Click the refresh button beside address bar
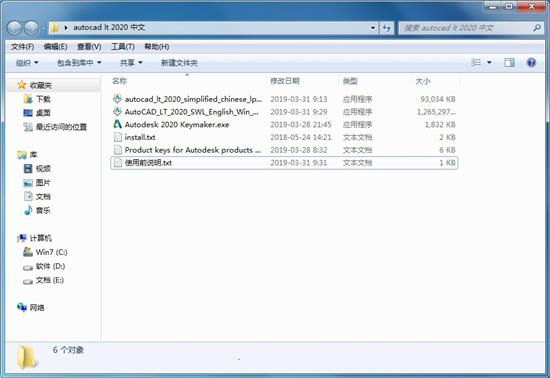550x378 pixels. (x=387, y=28)
